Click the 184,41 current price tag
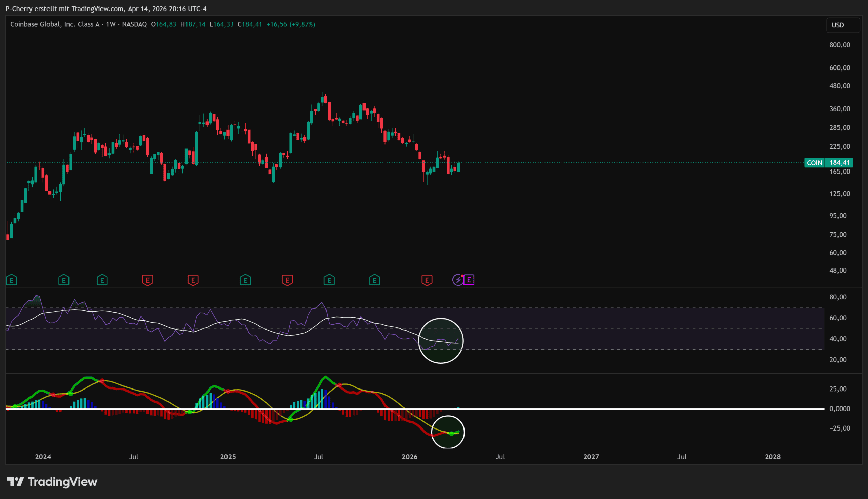The image size is (868, 499). click(839, 162)
